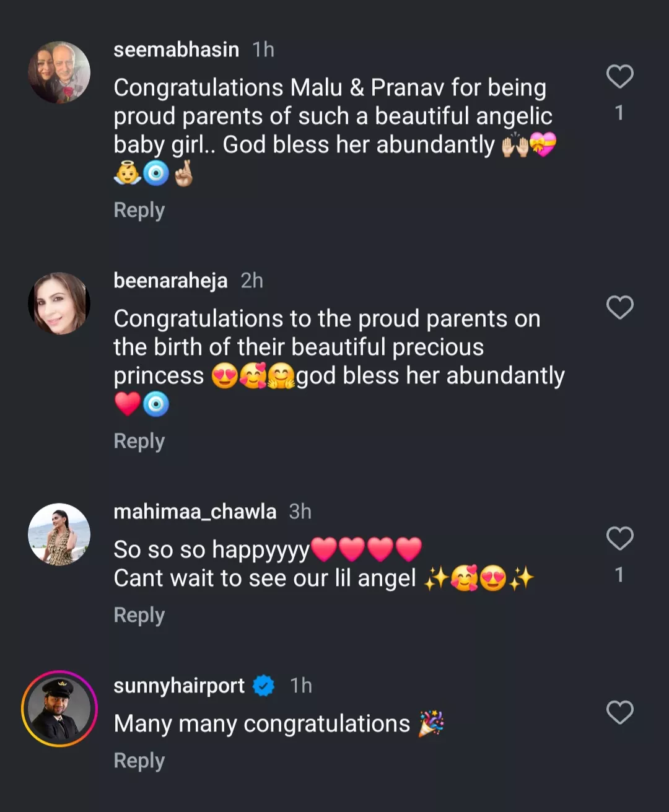669x812 pixels.
Task: Open beenaraheja's profile picture
Action: [59, 303]
